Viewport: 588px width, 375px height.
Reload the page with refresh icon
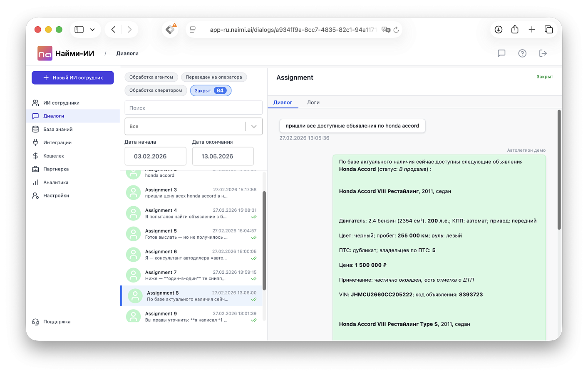[x=396, y=30]
